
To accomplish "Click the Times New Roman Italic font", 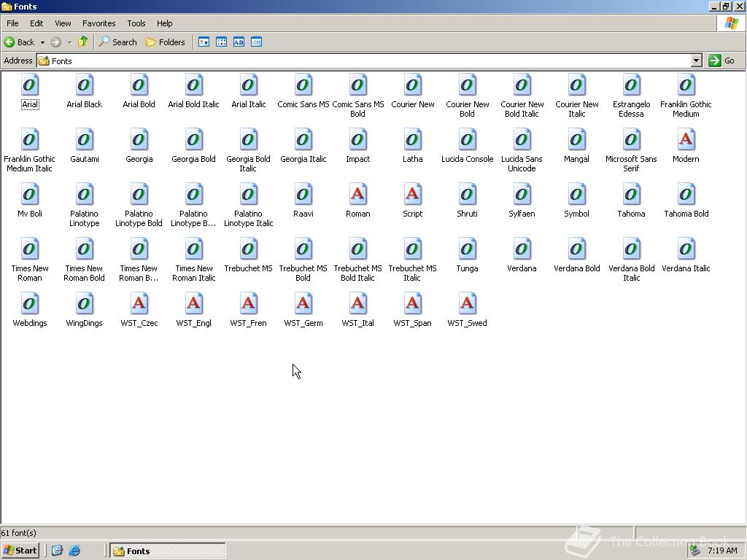I will click(x=193, y=249).
